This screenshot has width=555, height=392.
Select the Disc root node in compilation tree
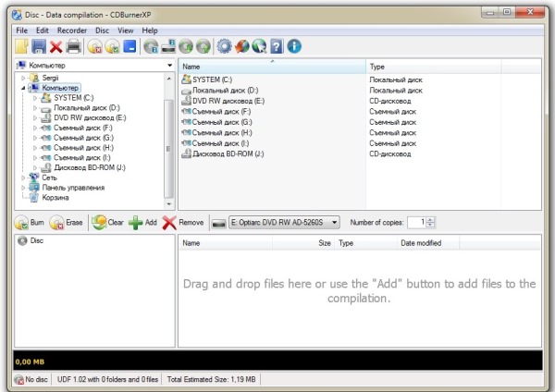36,240
